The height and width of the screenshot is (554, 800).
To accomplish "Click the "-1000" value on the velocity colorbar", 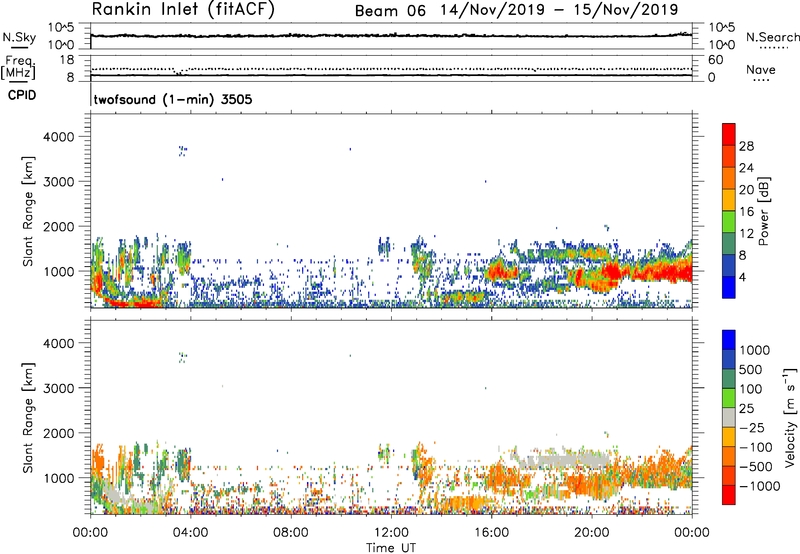I will coord(760,486).
